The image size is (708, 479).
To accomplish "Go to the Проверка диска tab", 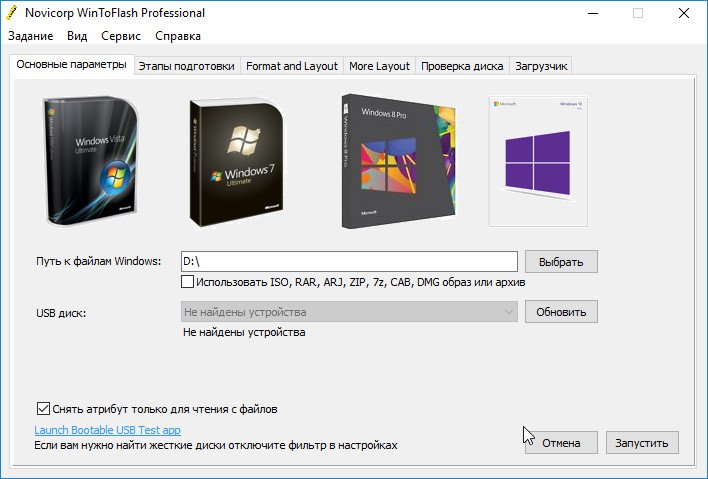I will click(461, 66).
